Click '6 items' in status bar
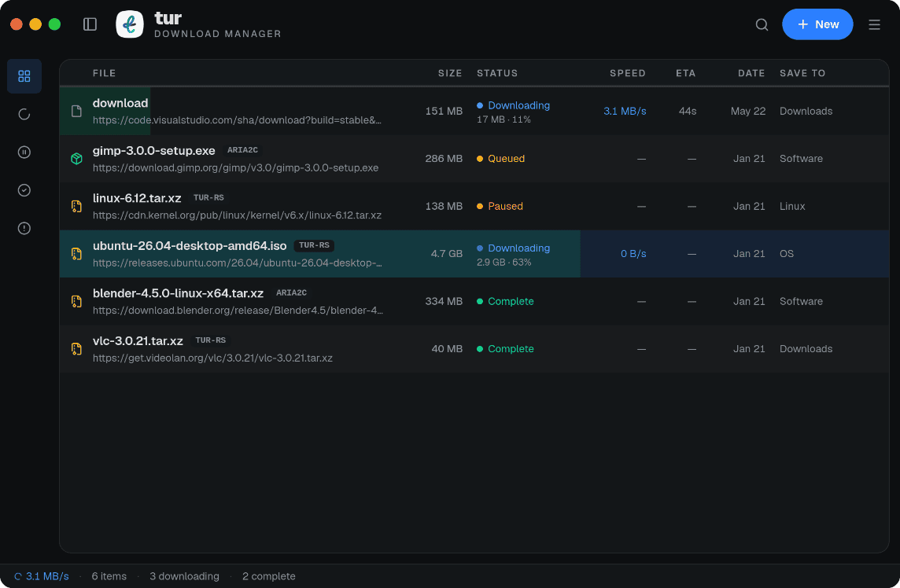The width and height of the screenshot is (900, 588). click(109, 576)
